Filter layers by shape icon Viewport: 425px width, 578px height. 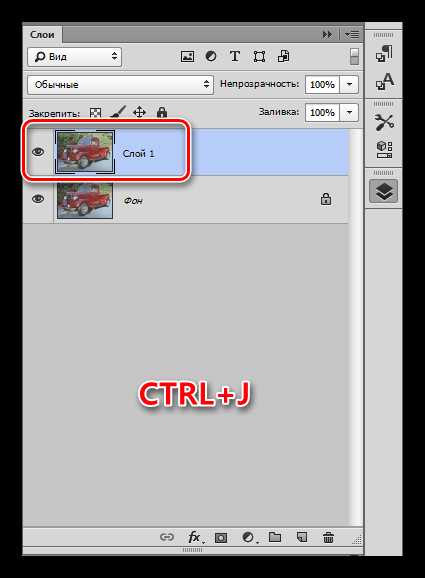259,57
